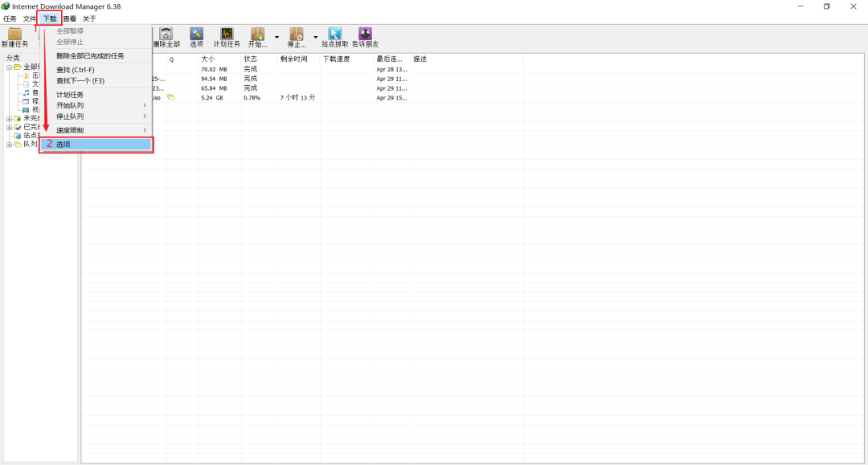The width and height of the screenshot is (868, 465).
Task: Expand the 队列 tree node
Action: 9,145
